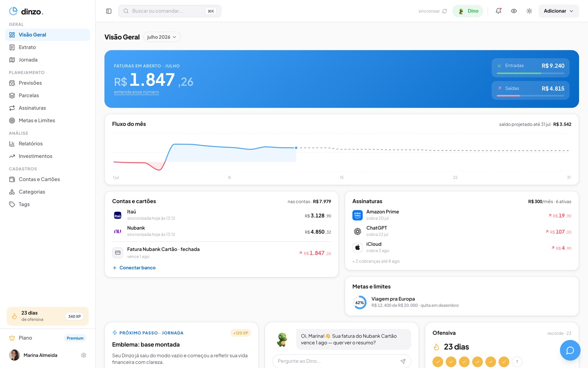
Task: Click Marina Almeida's avatar photo
Action: (x=14, y=355)
